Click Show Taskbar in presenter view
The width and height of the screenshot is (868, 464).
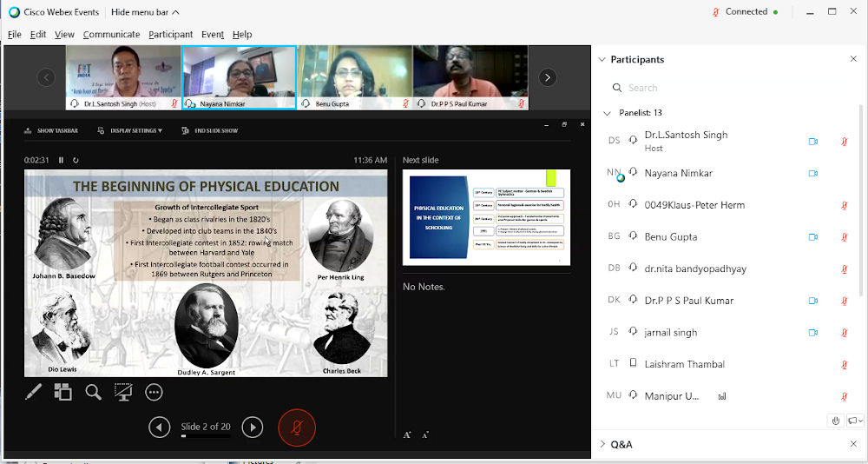tap(51, 131)
